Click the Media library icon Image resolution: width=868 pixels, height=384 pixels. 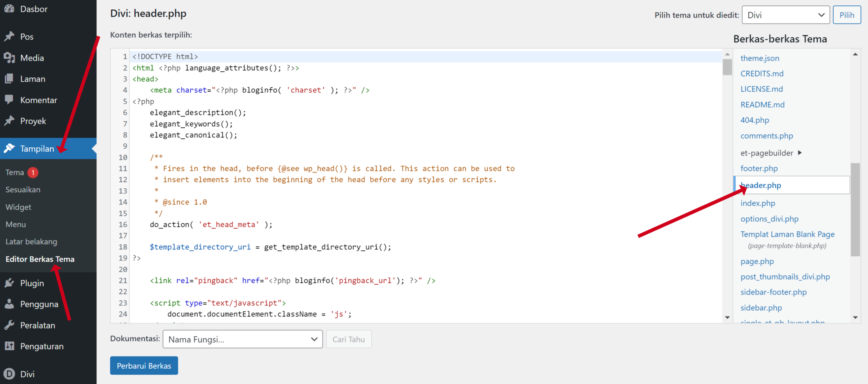click(x=9, y=58)
